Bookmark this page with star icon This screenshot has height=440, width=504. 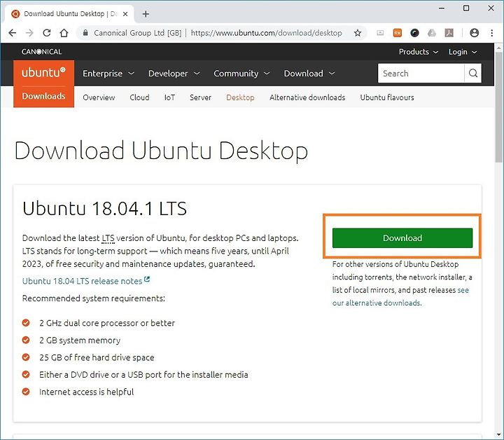point(358,33)
